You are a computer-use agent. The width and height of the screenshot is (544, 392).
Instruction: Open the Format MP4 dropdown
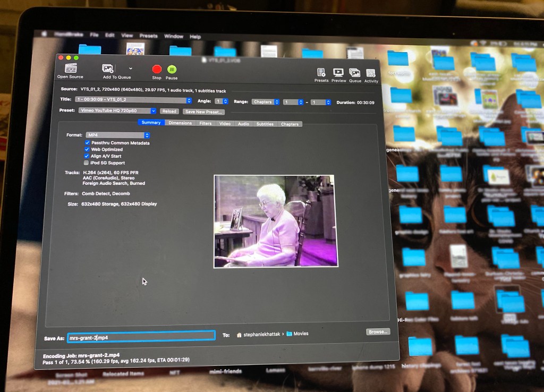(118, 135)
